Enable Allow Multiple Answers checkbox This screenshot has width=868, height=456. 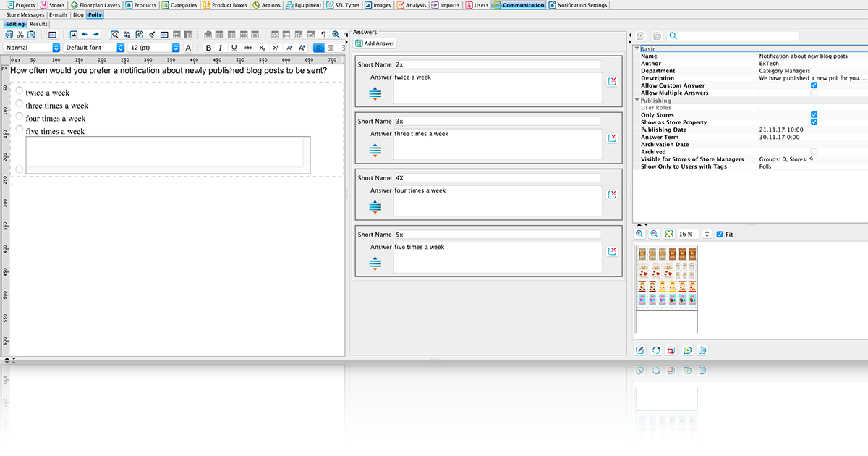(814, 93)
